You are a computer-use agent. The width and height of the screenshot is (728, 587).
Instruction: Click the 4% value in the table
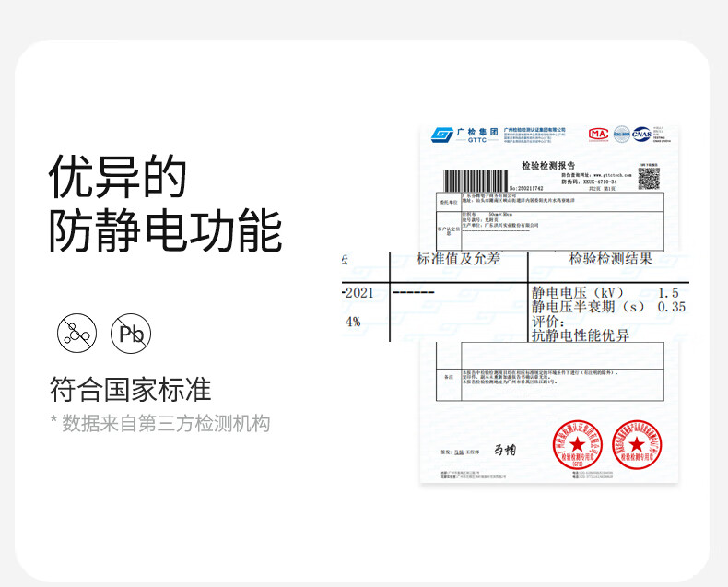tap(353, 322)
